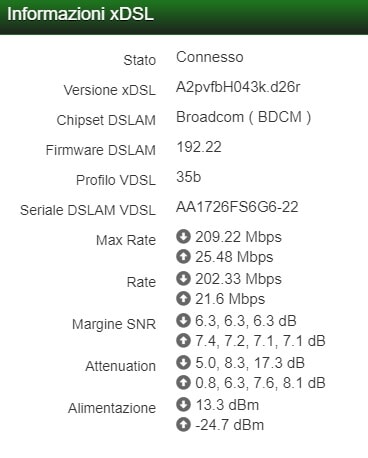Click the Margine SNR upload arrow icon
This screenshot has height=458, width=368.
tap(183, 341)
